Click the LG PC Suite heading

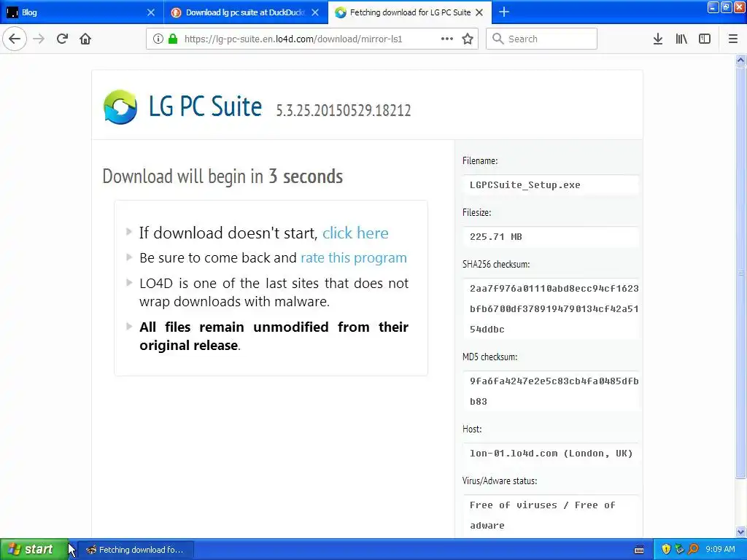(205, 106)
